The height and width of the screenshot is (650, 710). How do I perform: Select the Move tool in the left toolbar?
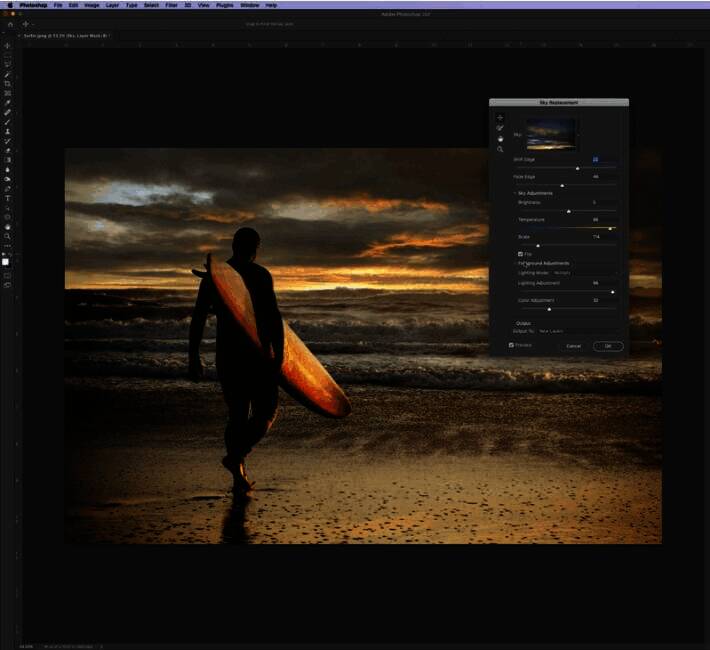tap(7, 46)
